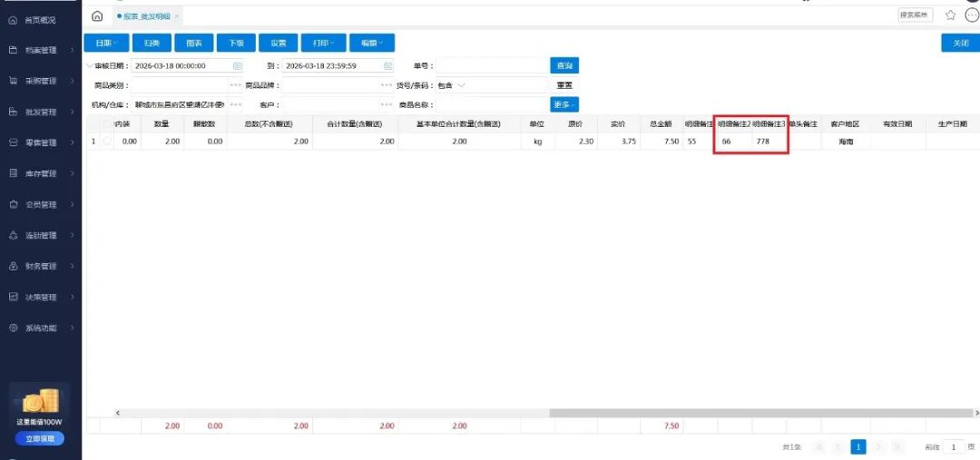The image size is (980, 460).
Task: Click the 查询 search button
Action: tap(563, 65)
